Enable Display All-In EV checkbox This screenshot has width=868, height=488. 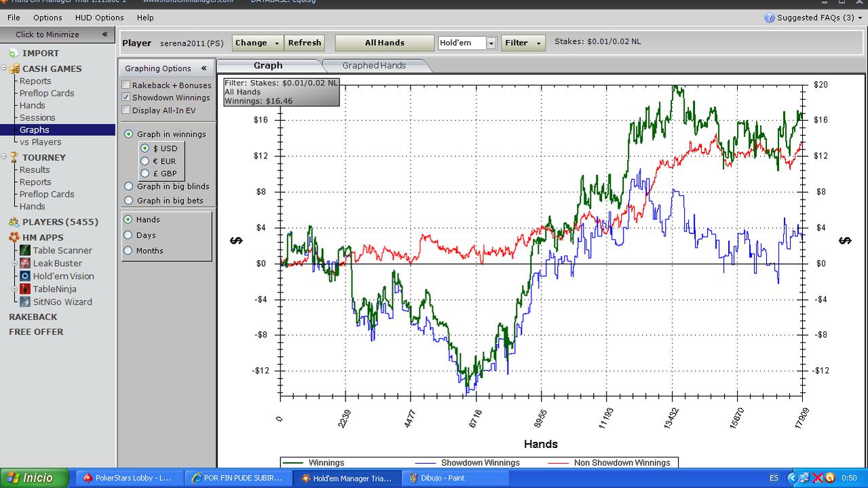coord(126,109)
